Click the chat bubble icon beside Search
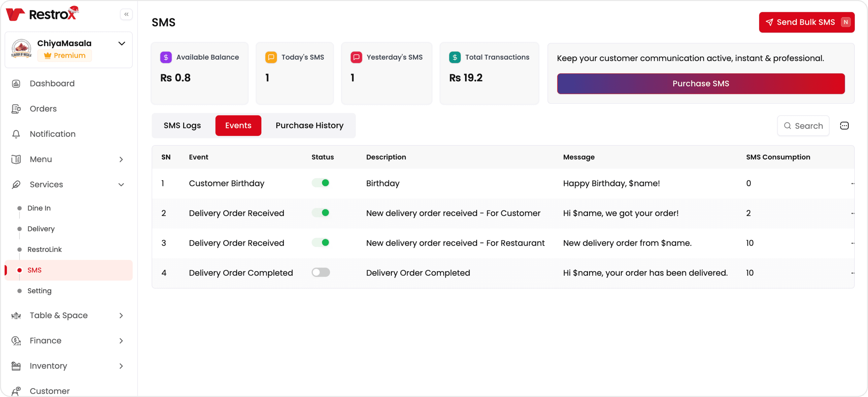 (844, 126)
